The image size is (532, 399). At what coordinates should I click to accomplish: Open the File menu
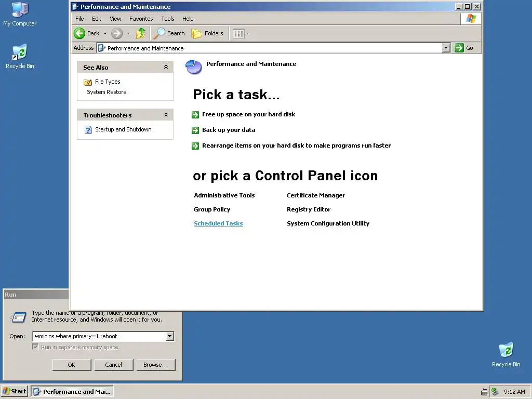click(x=79, y=19)
